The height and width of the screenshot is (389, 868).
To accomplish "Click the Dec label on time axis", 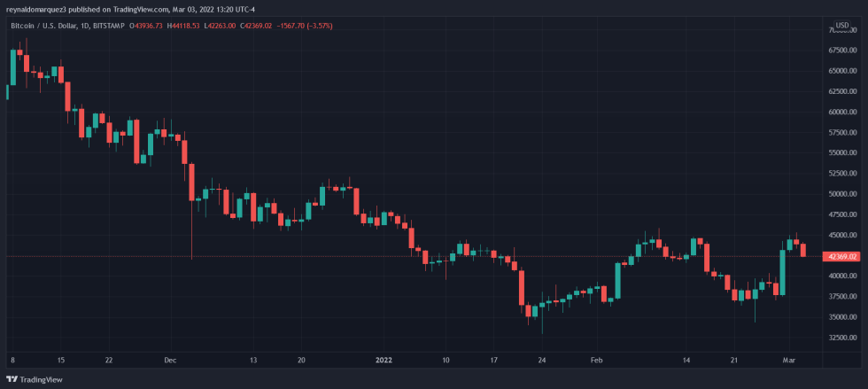I will tap(170, 360).
